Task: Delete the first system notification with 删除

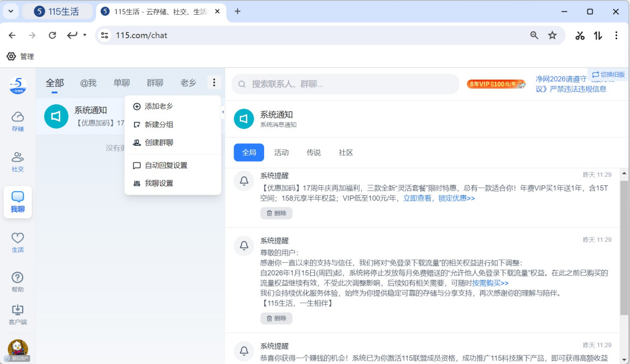Action: (276, 213)
